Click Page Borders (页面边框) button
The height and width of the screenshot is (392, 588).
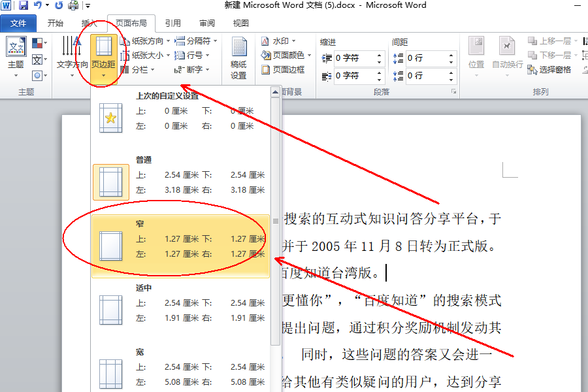pos(283,69)
